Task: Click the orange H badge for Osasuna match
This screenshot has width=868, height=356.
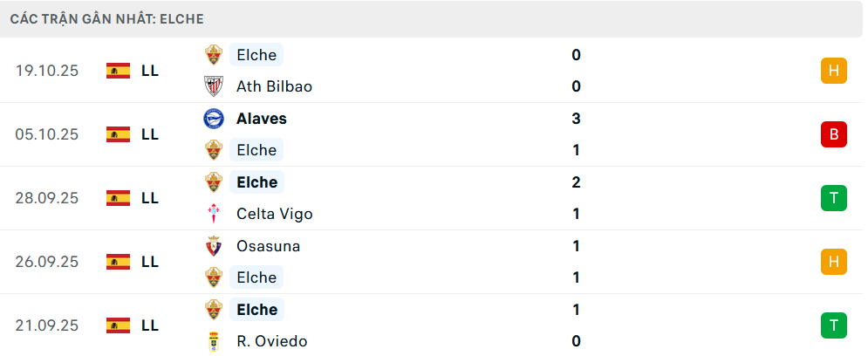Action: 833,262
